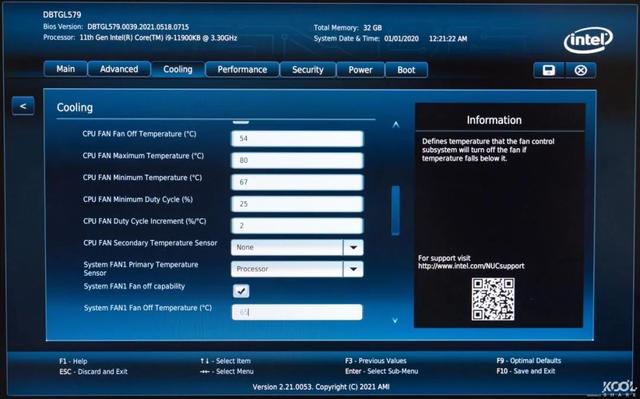This screenshot has width=640, height=399.
Task: Click ESC - Discard and Exit hint
Action: point(93,372)
